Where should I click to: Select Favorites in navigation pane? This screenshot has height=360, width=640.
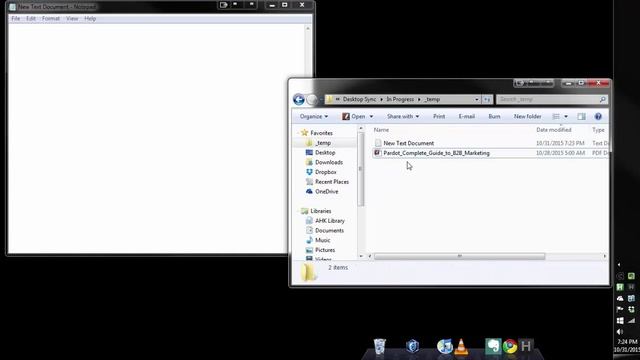click(321, 133)
